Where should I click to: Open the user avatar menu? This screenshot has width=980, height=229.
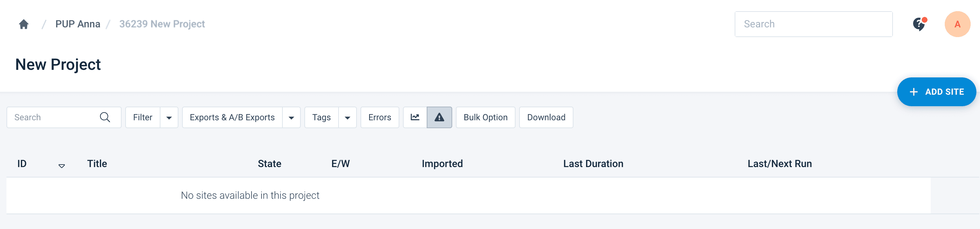point(957,24)
